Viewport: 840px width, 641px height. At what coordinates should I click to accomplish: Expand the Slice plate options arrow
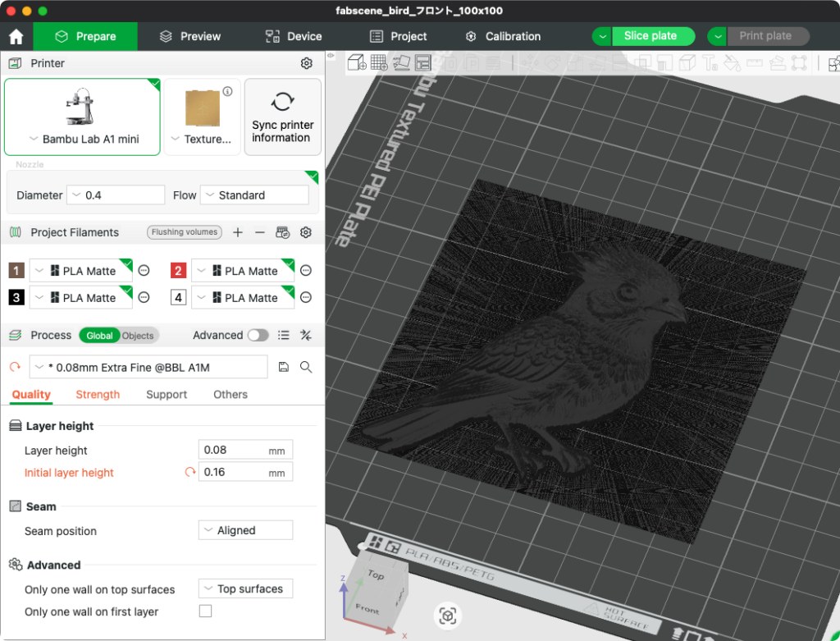coord(602,36)
